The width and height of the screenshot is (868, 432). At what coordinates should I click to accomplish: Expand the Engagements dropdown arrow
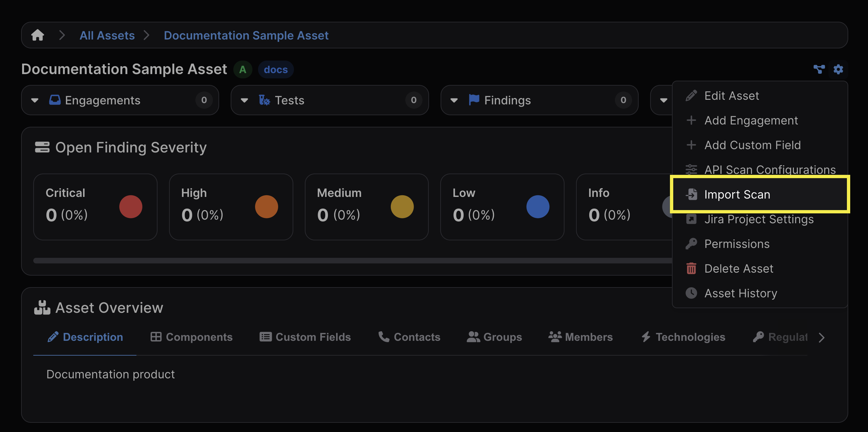(35, 100)
